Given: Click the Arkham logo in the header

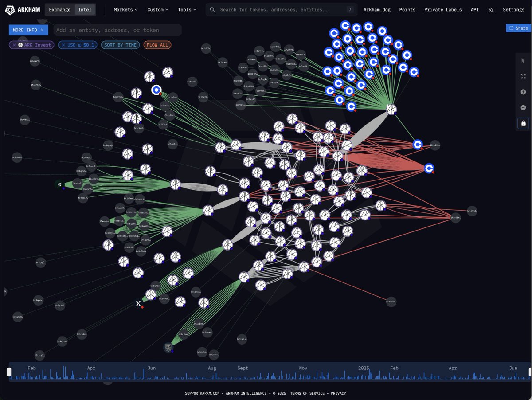Looking at the screenshot, I should (x=22, y=10).
